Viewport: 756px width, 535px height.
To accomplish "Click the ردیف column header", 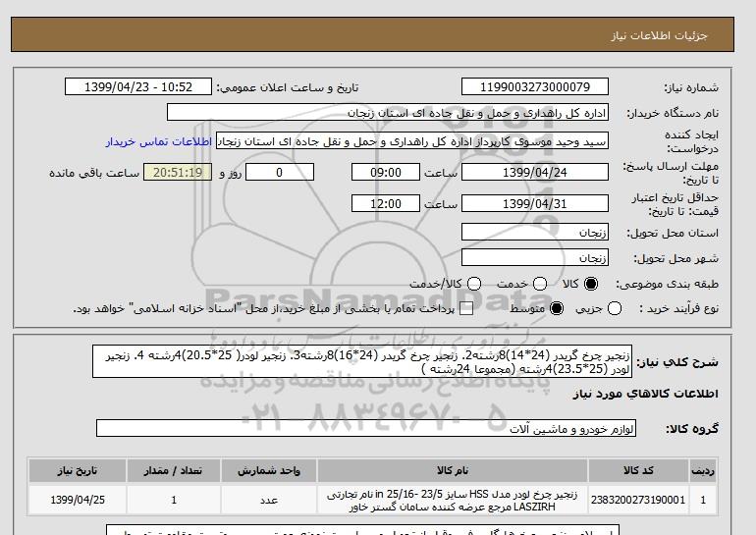I will point(703,471).
